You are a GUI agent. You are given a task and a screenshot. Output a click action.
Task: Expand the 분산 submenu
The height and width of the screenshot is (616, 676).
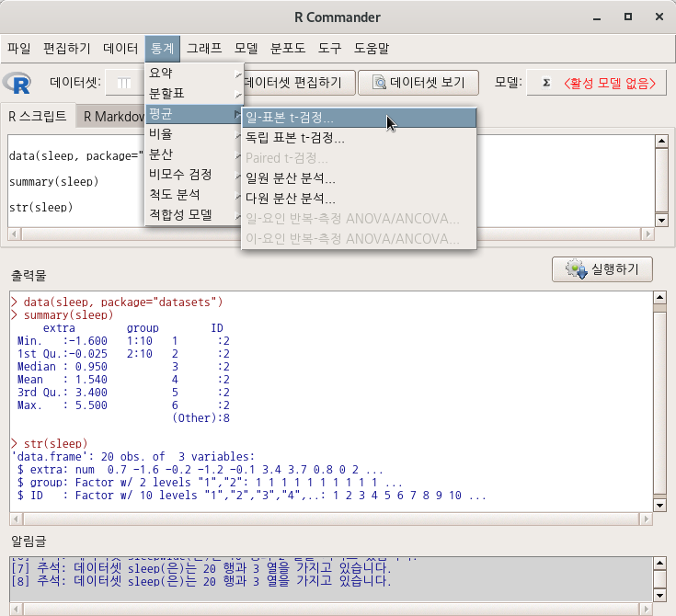pos(194,154)
